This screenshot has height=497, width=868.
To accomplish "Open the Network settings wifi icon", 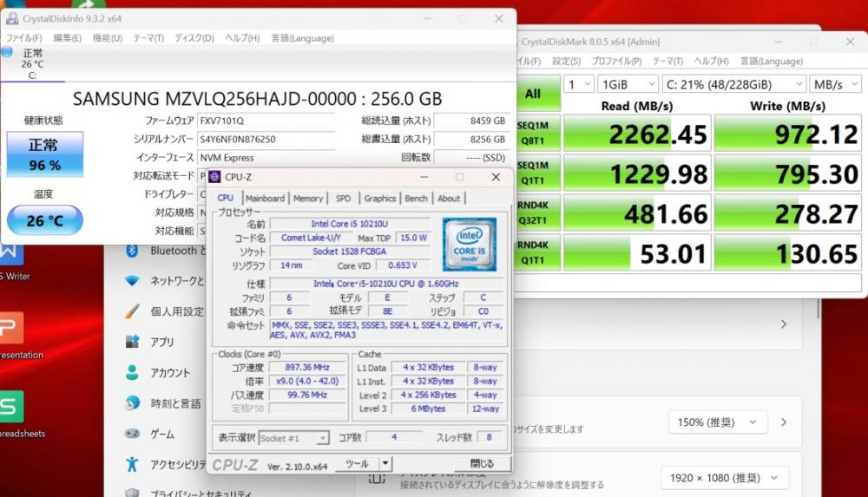I will pos(132,281).
